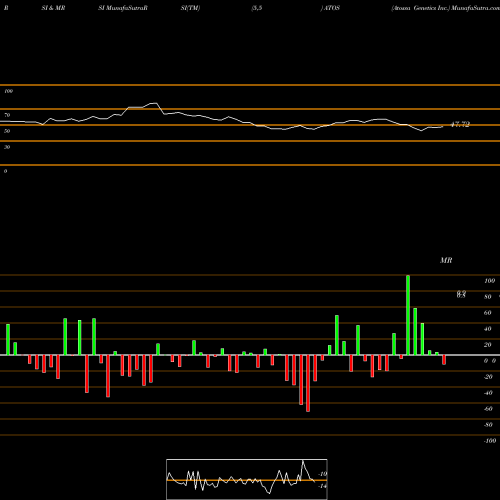
Task: Click the RSI axis label 70
Action: click(x=7, y=115)
